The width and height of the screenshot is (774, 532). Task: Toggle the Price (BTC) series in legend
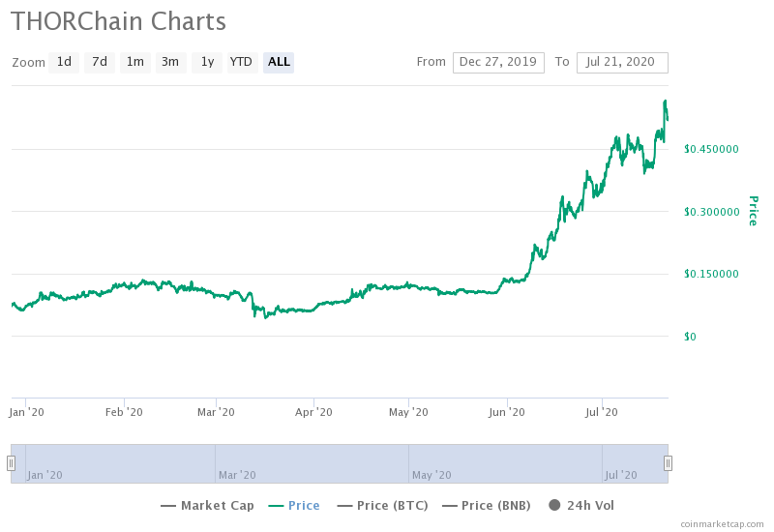[x=382, y=505]
